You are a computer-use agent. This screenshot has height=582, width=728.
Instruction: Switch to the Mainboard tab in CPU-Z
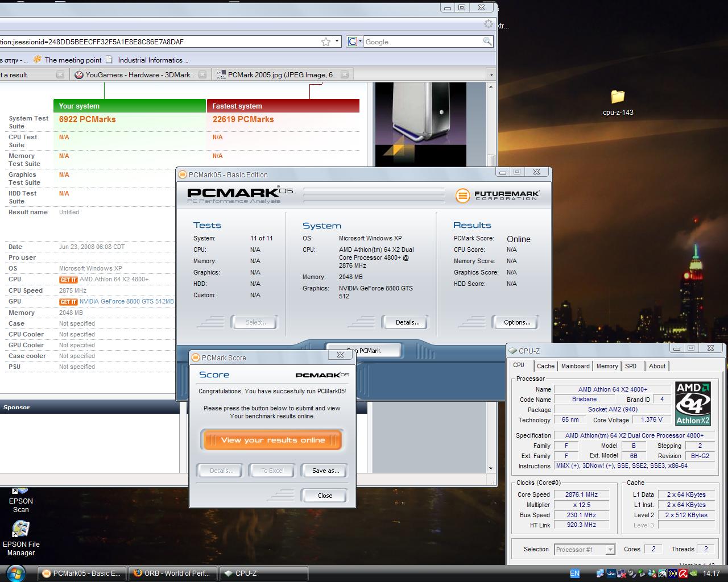(x=575, y=366)
